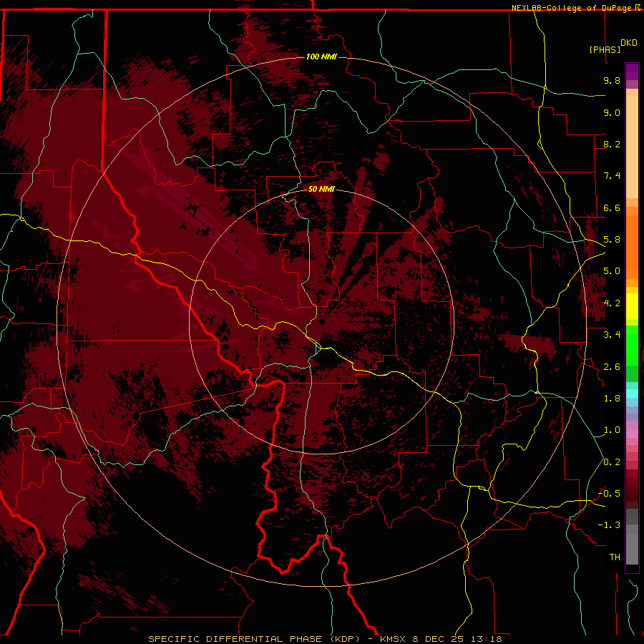Screen dimensions: 644x644
Task: Pick the yellow segment of the color bar
Action: [632, 306]
